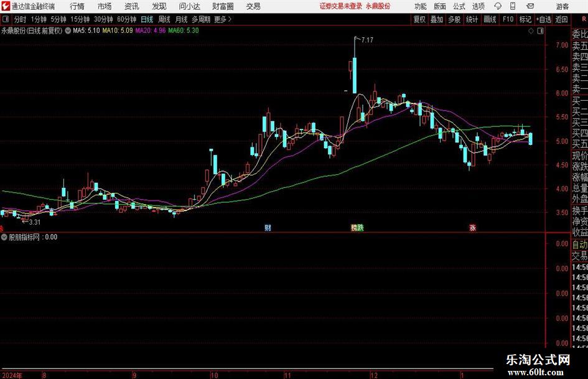The height and width of the screenshot is (379, 588).
Task: Select the 周线 weekly period
Action: click(x=164, y=19)
